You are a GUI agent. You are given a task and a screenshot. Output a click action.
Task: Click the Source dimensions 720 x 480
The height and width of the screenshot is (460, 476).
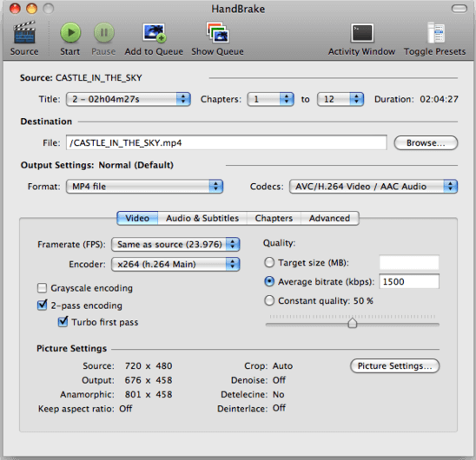pos(149,366)
